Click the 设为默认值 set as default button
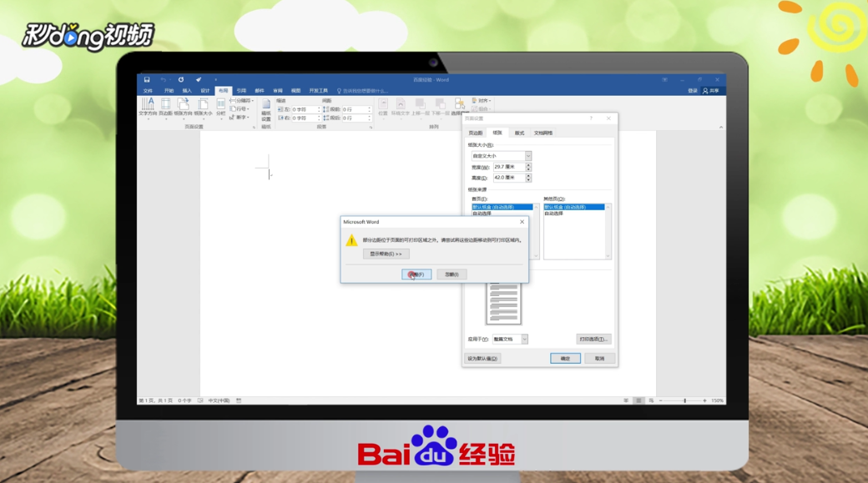This screenshot has height=483, width=868. point(482,359)
